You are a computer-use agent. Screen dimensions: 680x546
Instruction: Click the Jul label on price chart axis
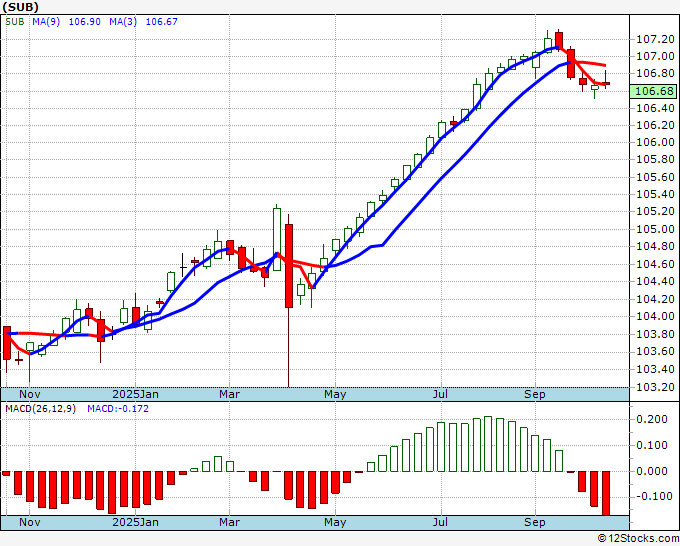pyautogui.click(x=440, y=394)
